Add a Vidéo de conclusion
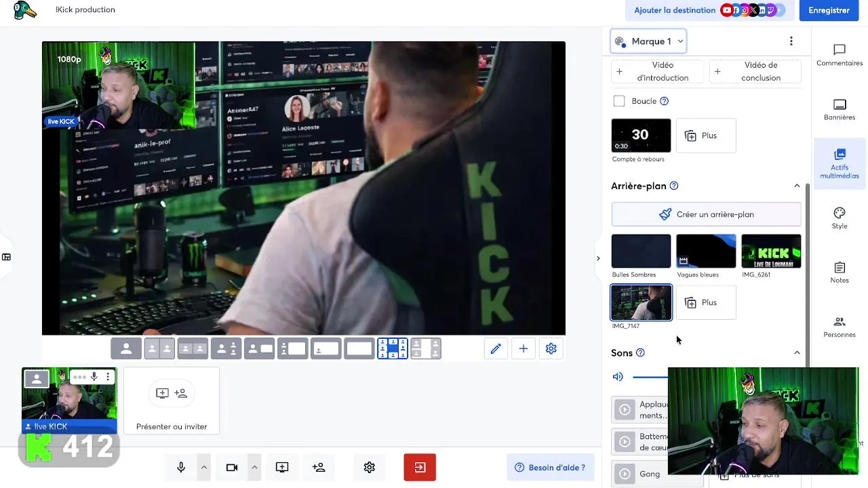 (x=755, y=71)
